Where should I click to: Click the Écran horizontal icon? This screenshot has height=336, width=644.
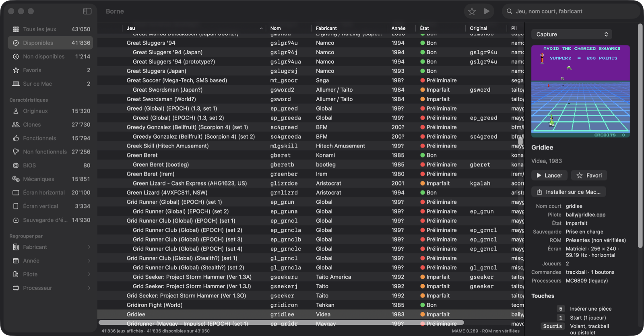pyautogui.click(x=16, y=193)
